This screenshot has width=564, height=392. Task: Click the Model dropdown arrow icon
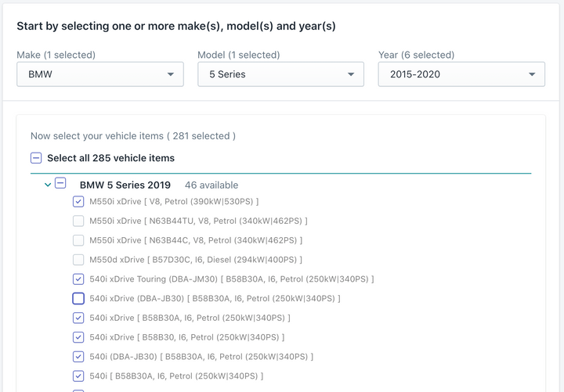point(351,74)
